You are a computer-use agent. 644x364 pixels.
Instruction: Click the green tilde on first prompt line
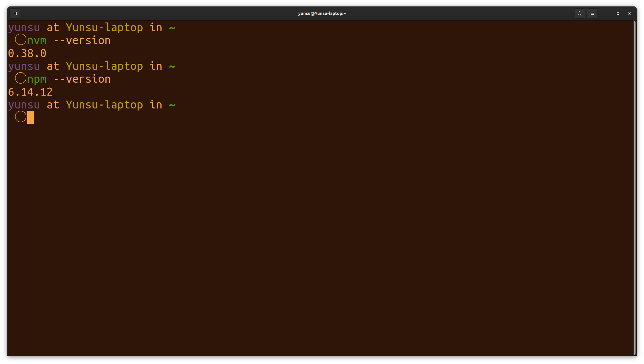[172, 28]
